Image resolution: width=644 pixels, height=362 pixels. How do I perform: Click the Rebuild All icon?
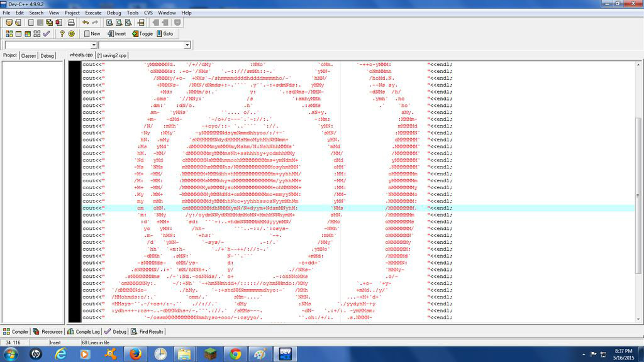(x=37, y=34)
